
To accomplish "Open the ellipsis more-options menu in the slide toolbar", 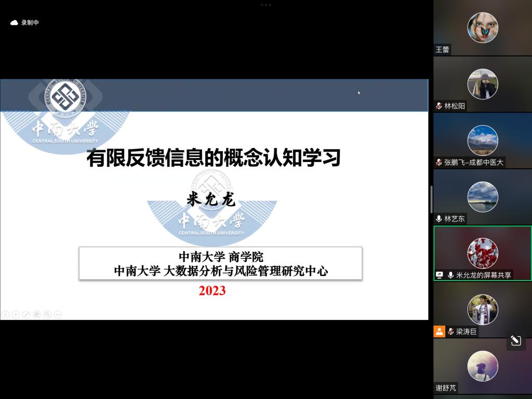I will point(57,313).
